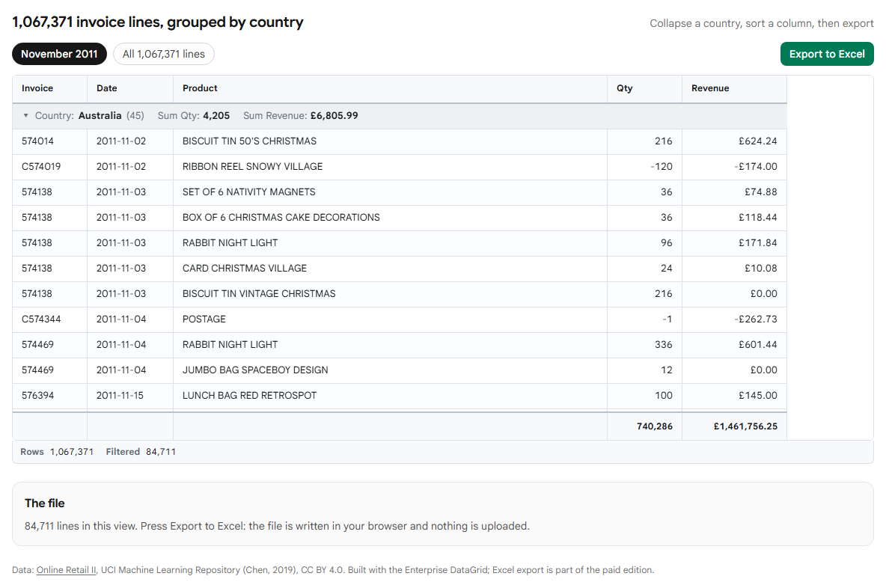Collapse the Australia country group triangle
The width and height of the screenshot is (886, 588).
25,116
